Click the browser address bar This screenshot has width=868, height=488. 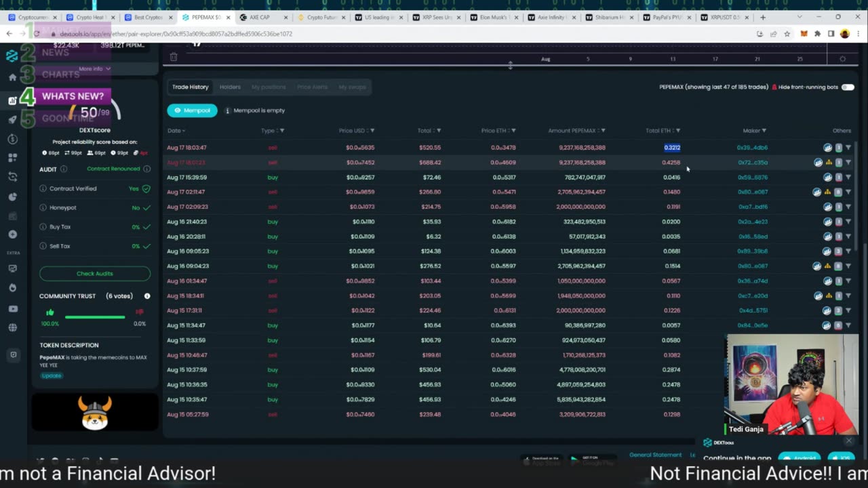coord(407,33)
